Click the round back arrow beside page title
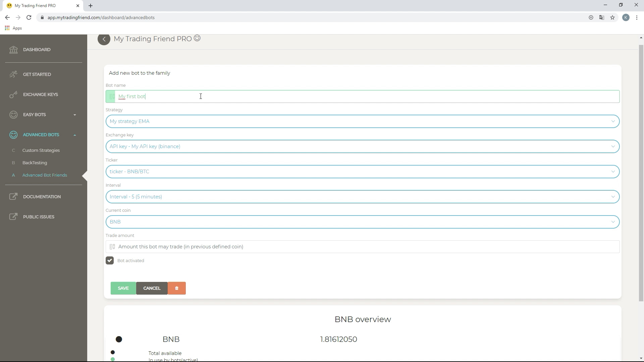The height and width of the screenshot is (362, 644). [x=104, y=39]
